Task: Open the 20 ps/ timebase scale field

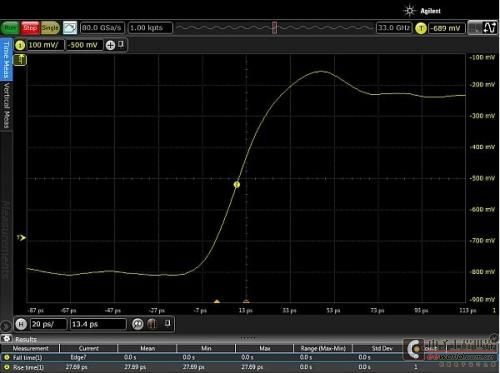Action: click(x=48, y=324)
